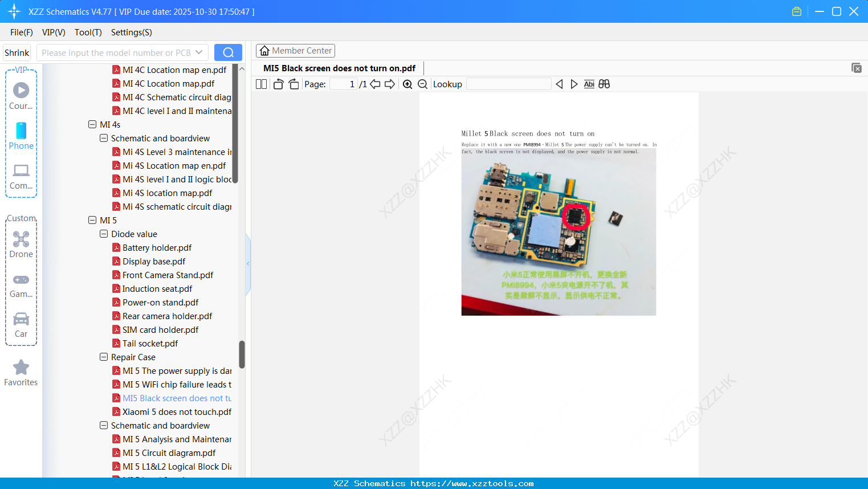
Task: Open the Game console category
Action: [x=21, y=285]
